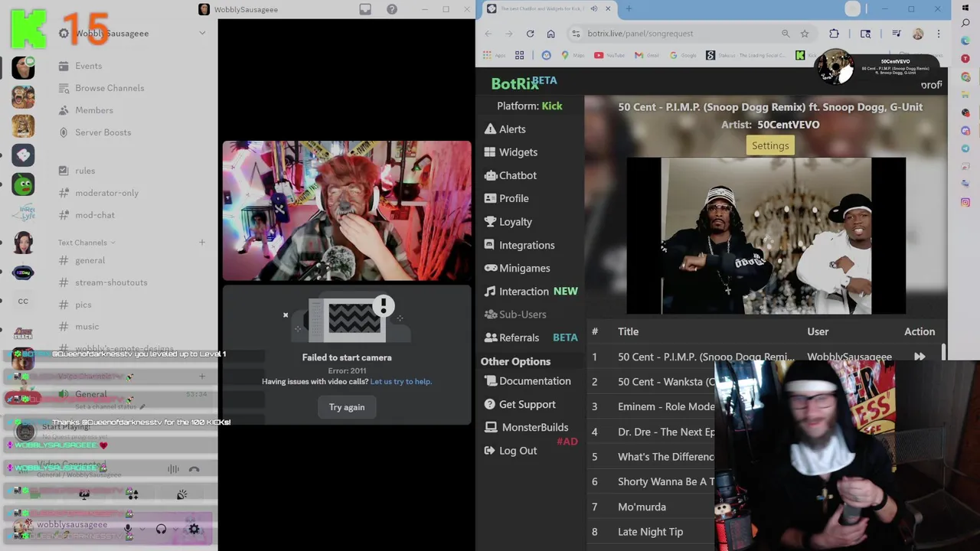Image resolution: width=980 pixels, height=551 pixels.
Task: Click the browser Home button
Action: pos(550,34)
